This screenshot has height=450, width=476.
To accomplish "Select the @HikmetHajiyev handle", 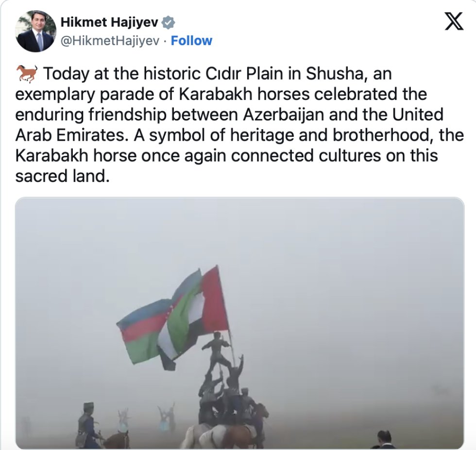I will [110, 41].
